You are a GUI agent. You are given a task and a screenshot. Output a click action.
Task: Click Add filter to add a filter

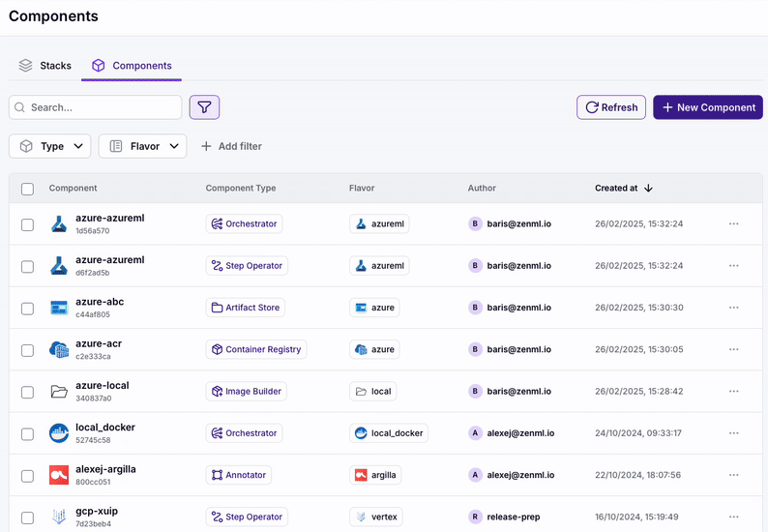pos(231,146)
